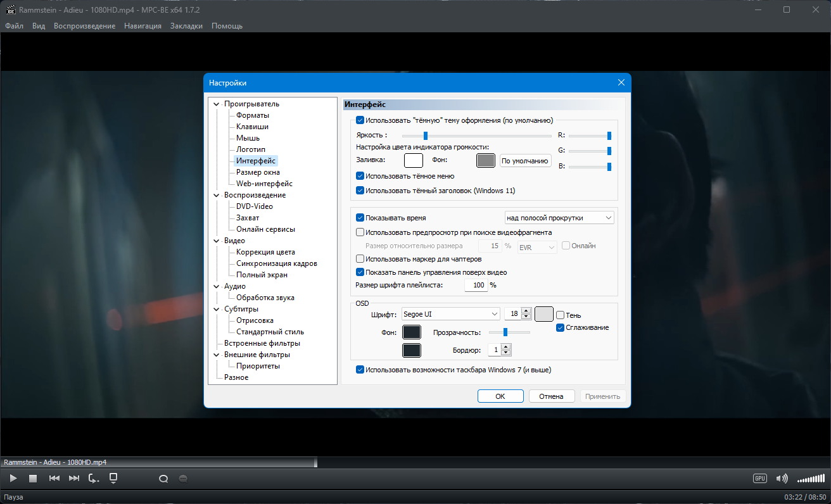The width and height of the screenshot is (831, 504).
Task: Open the над полосой прокрутки dropdown
Action: 559,218
